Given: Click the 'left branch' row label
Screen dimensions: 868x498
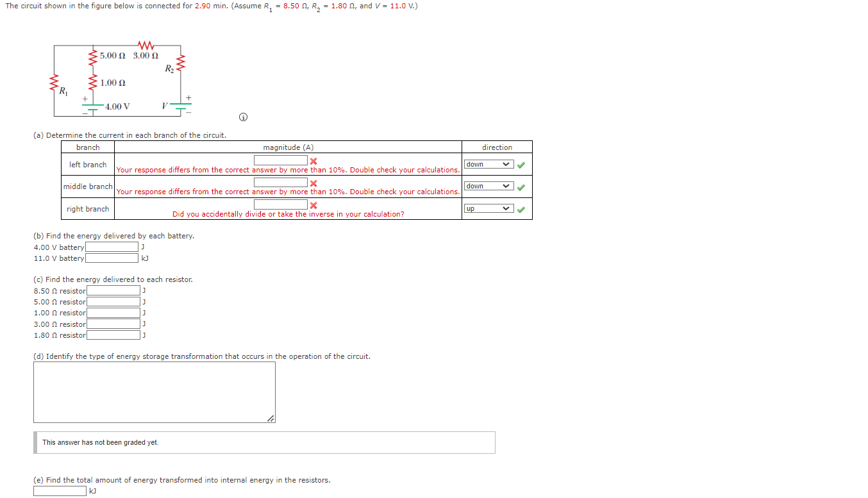Looking at the screenshot, I should tap(88, 165).
